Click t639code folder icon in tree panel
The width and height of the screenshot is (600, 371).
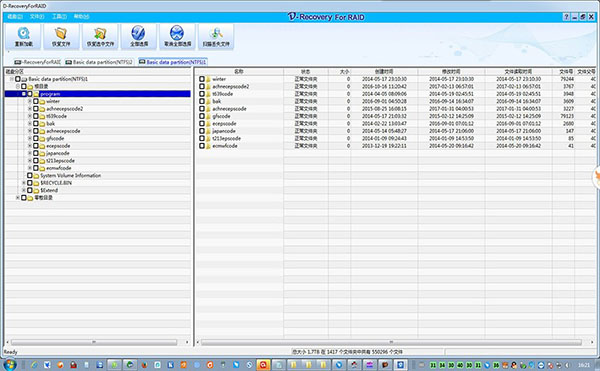(42, 116)
